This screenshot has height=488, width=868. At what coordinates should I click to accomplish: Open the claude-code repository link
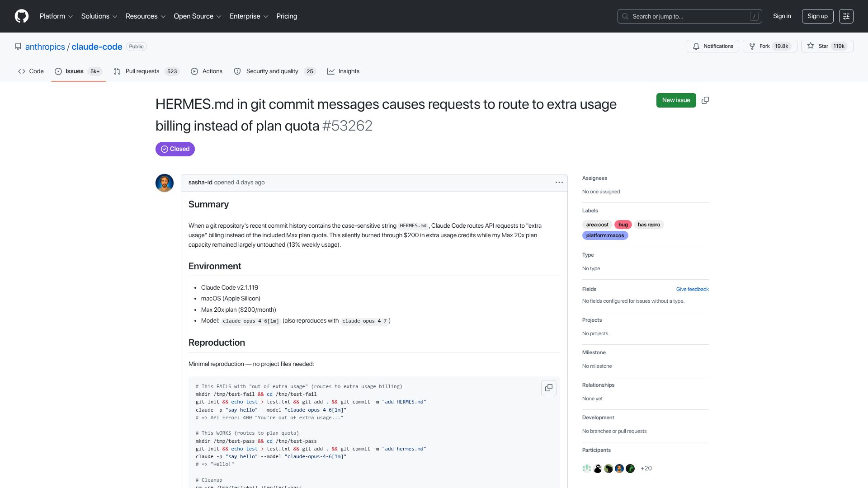(x=97, y=47)
